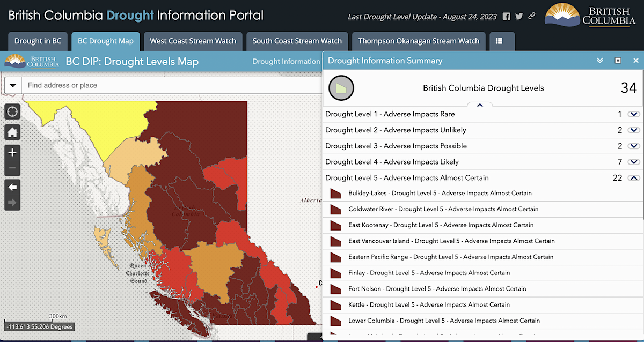Collapse Drought Level 5 - Adverse Impacts Almost Certain
The image size is (644, 342).
point(634,178)
